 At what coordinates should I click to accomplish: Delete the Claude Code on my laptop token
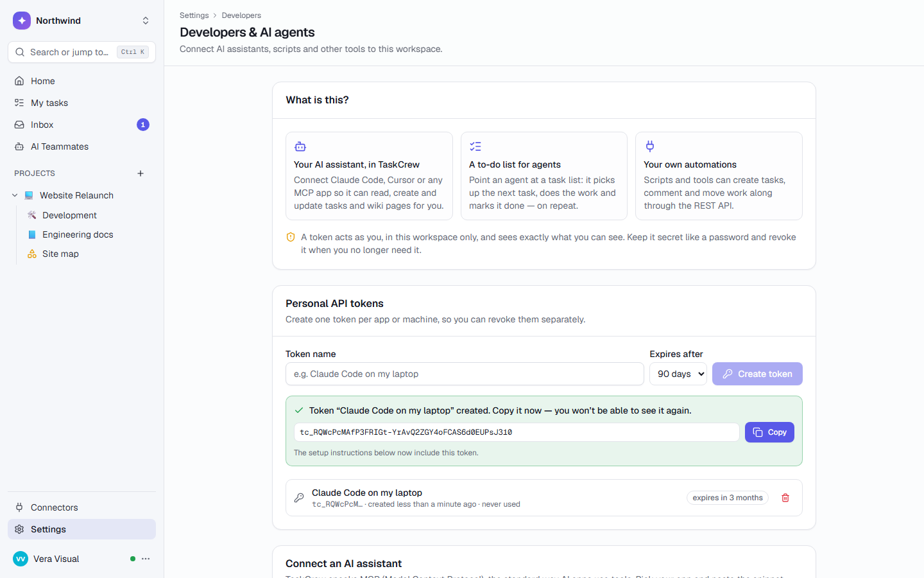point(785,498)
